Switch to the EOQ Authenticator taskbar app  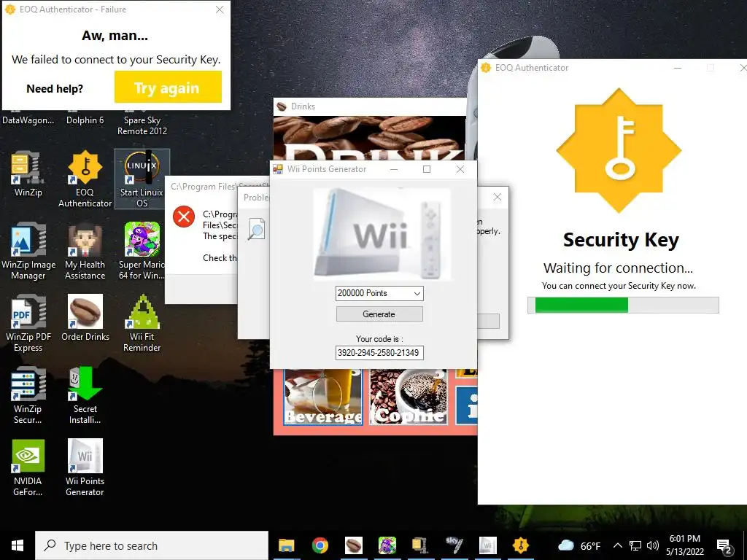tap(521, 545)
